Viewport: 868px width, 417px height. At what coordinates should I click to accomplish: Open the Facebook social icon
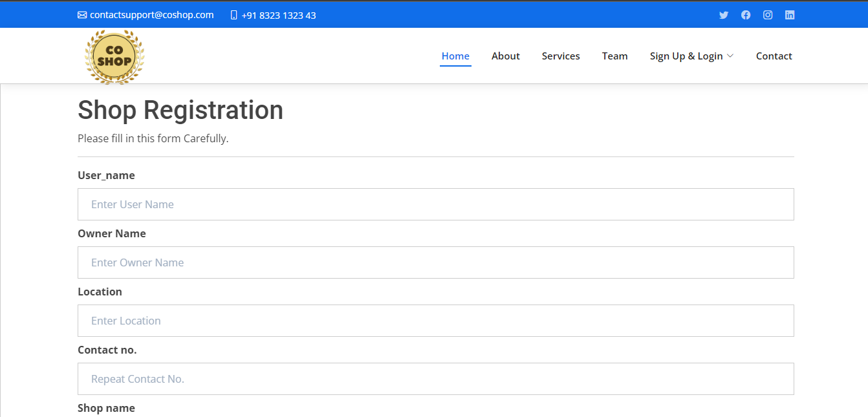pos(746,15)
